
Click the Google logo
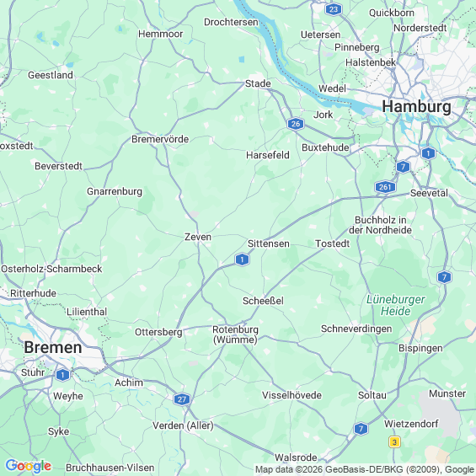(x=29, y=466)
